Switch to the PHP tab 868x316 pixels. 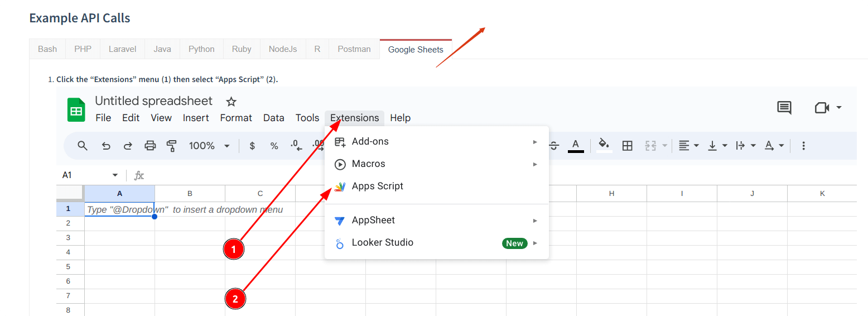pos(83,49)
